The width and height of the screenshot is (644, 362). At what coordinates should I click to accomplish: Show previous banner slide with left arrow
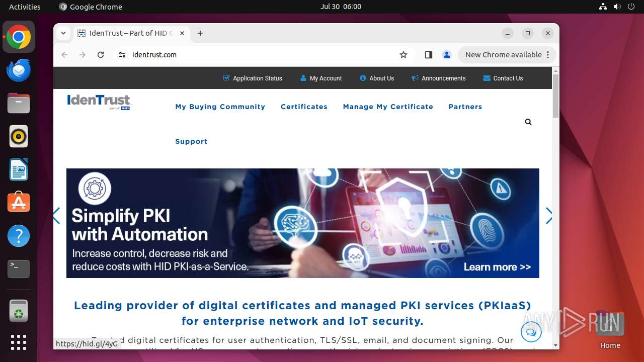[56, 216]
